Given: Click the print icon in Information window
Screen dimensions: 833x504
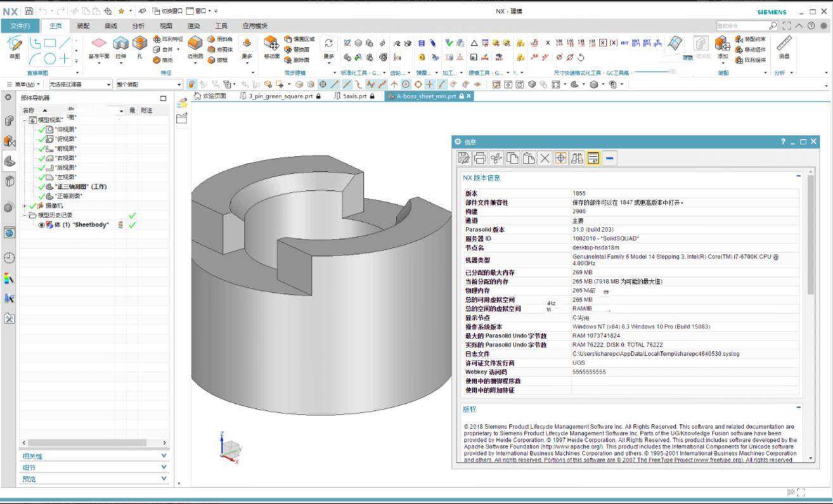Looking at the screenshot, I should (x=480, y=158).
